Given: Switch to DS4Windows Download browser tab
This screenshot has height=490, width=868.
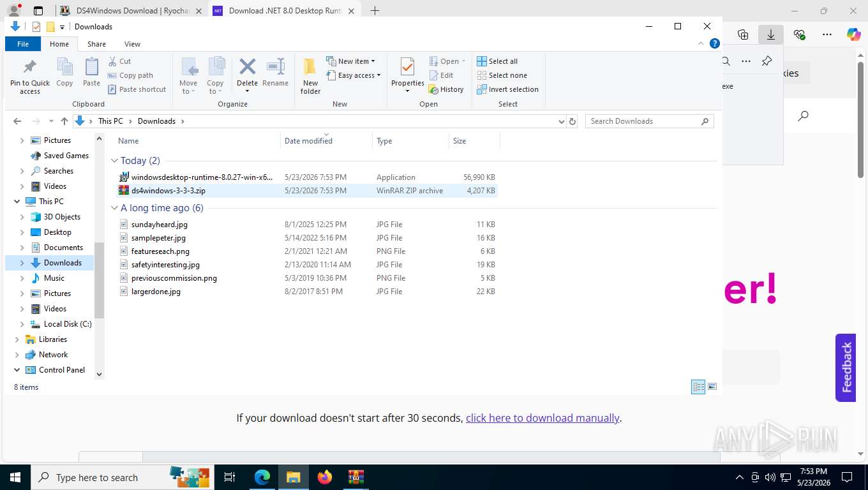Looking at the screenshot, I should pos(131,11).
